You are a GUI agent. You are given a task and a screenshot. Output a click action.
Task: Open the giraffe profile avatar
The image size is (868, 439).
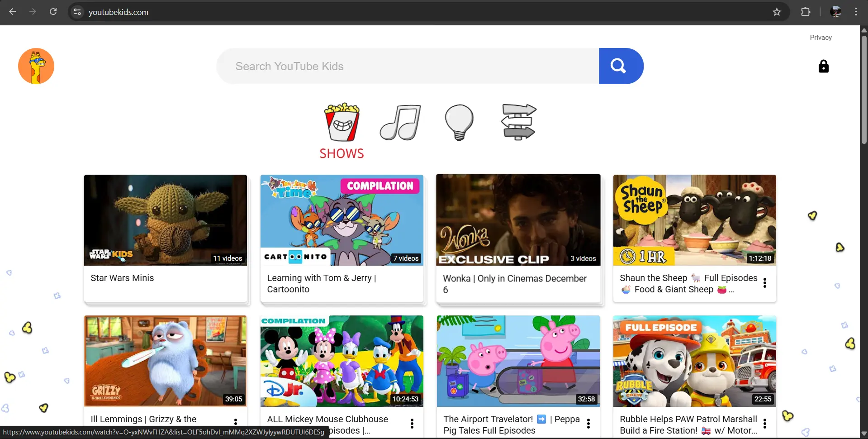36,66
